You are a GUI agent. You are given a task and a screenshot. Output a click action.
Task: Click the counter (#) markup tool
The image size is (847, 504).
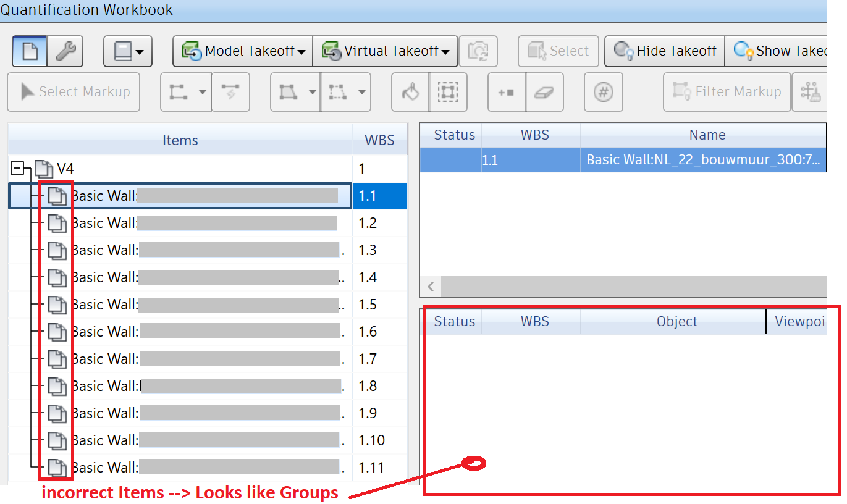coord(604,91)
